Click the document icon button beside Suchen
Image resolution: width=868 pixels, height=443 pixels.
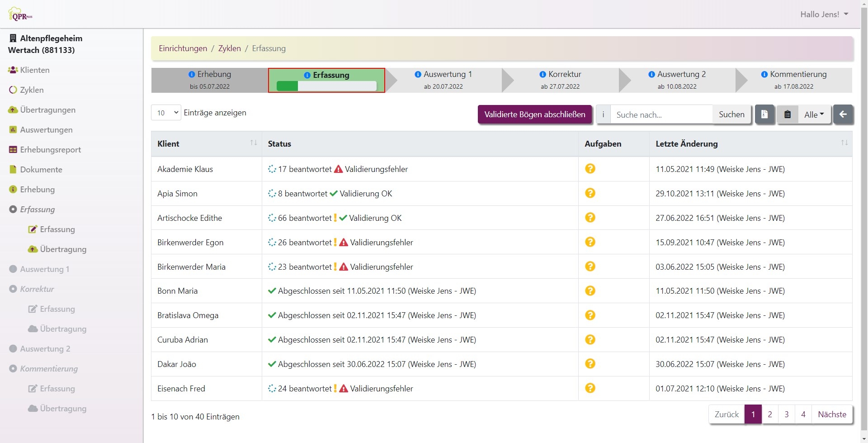(764, 114)
